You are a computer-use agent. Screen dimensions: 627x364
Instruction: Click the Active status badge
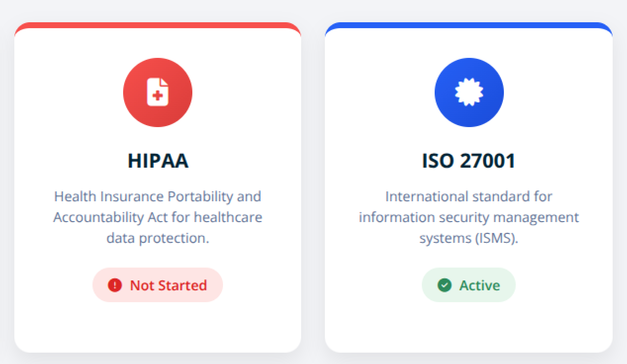pos(469,285)
